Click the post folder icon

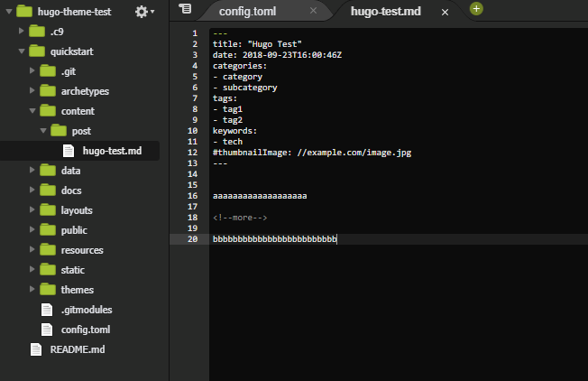[x=59, y=131]
